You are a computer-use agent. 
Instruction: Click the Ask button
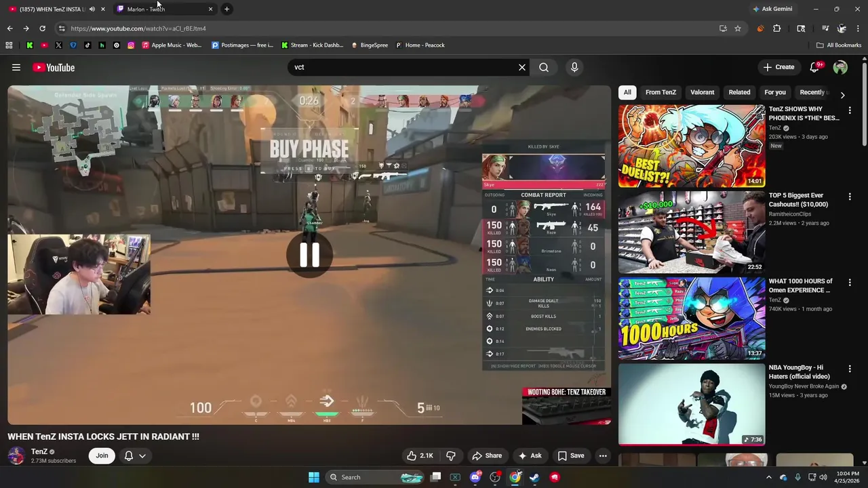click(x=530, y=455)
